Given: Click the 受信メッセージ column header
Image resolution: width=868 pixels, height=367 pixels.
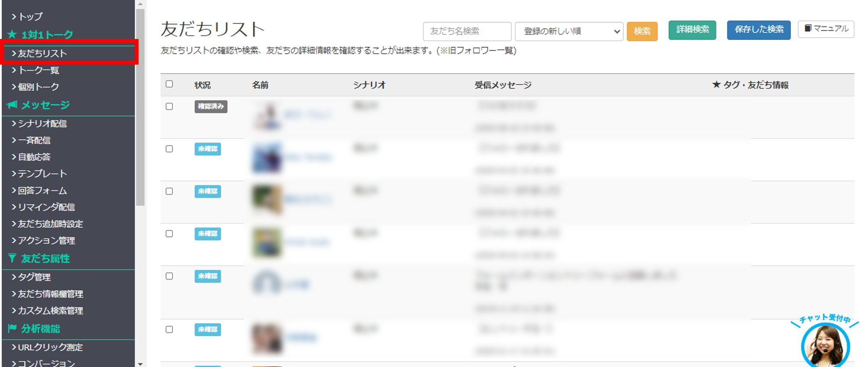Looking at the screenshot, I should click(x=503, y=85).
